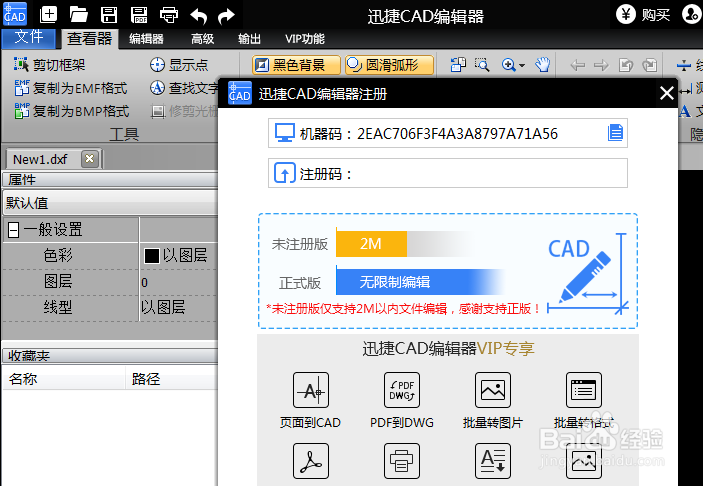Open the 文件 menu
Screen dimensions: 703x486
[x=29, y=38]
